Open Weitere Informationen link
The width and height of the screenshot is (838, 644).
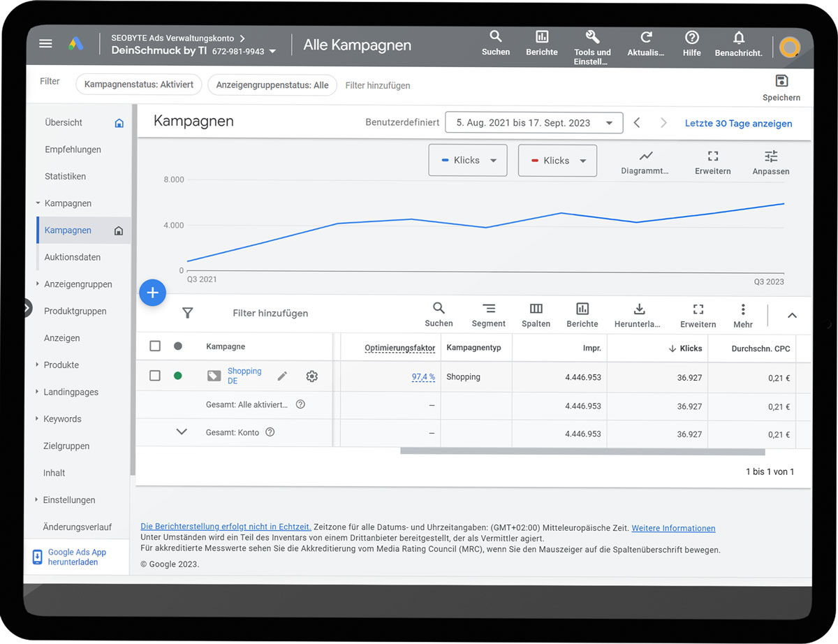[x=673, y=528]
